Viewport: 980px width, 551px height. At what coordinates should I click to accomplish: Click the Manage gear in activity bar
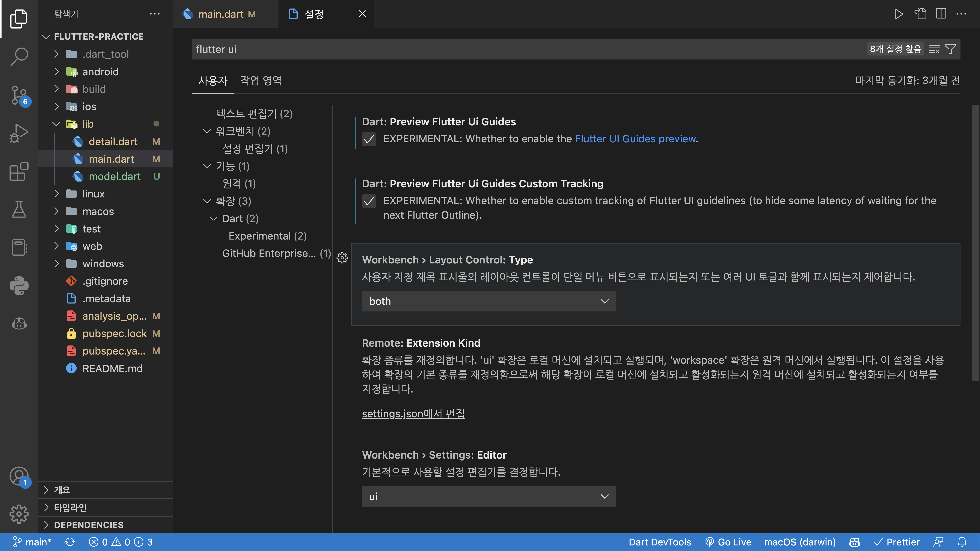pyautogui.click(x=19, y=514)
